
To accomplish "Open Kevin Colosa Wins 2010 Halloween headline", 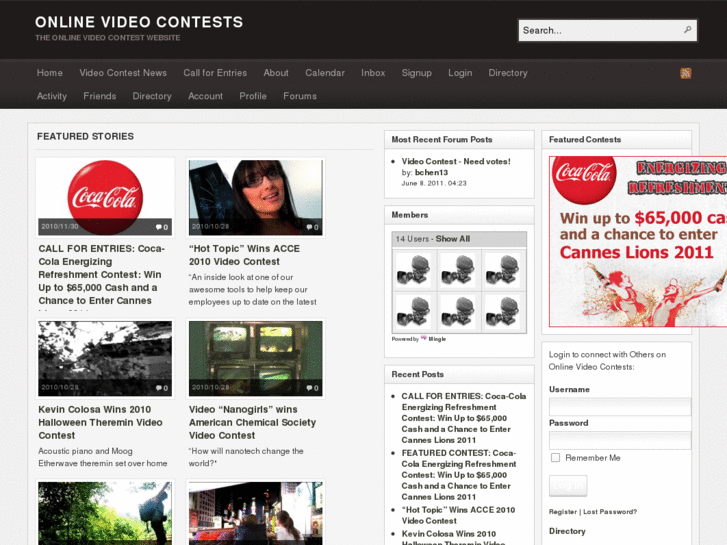I will point(100,423).
